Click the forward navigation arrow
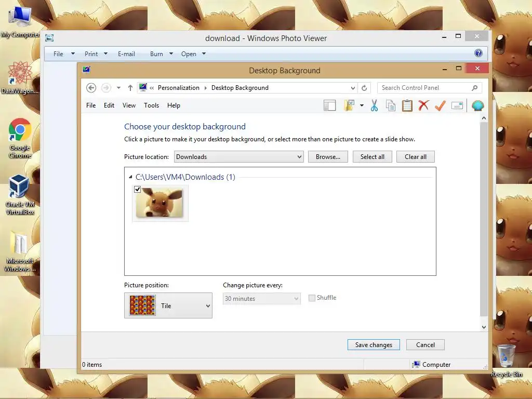Screen dimensions: 532x399 coord(106,88)
